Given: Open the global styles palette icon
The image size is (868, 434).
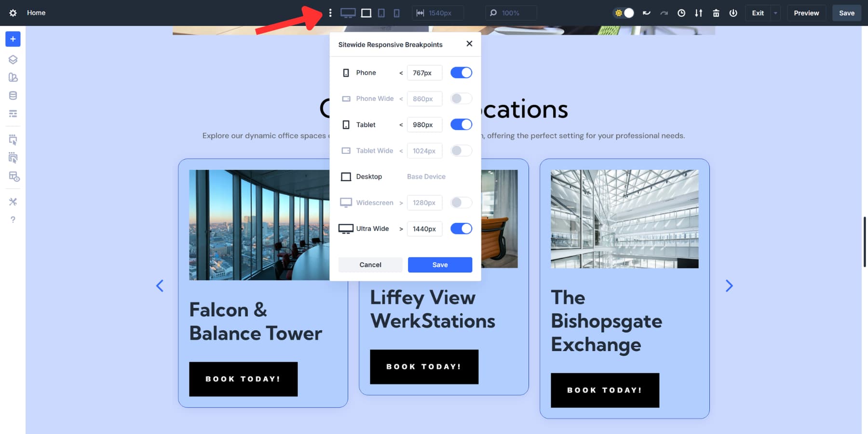Looking at the screenshot, I should pos(13,77).
